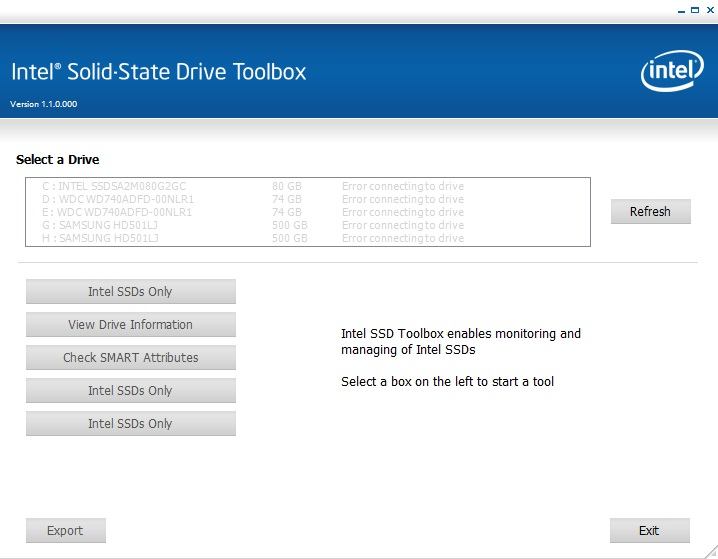
Task: Select drive G: SAMSUNG HD501LJ
Action: [x=308, y=225]
